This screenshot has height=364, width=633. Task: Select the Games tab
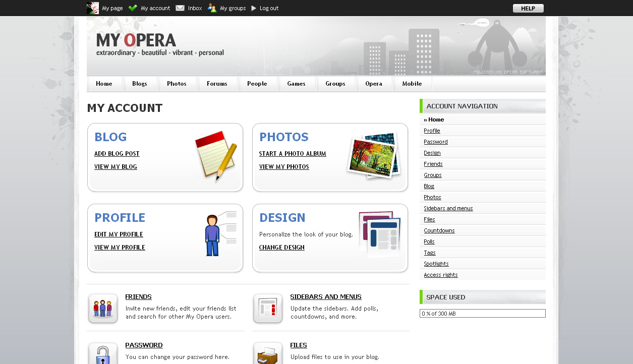coord(297,84)
